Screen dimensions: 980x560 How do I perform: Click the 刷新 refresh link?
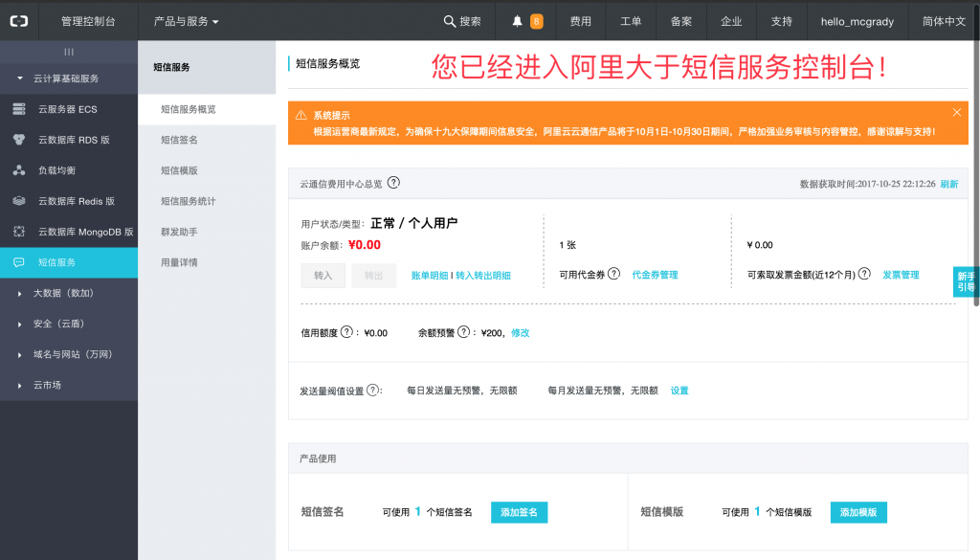click(948, 184)
